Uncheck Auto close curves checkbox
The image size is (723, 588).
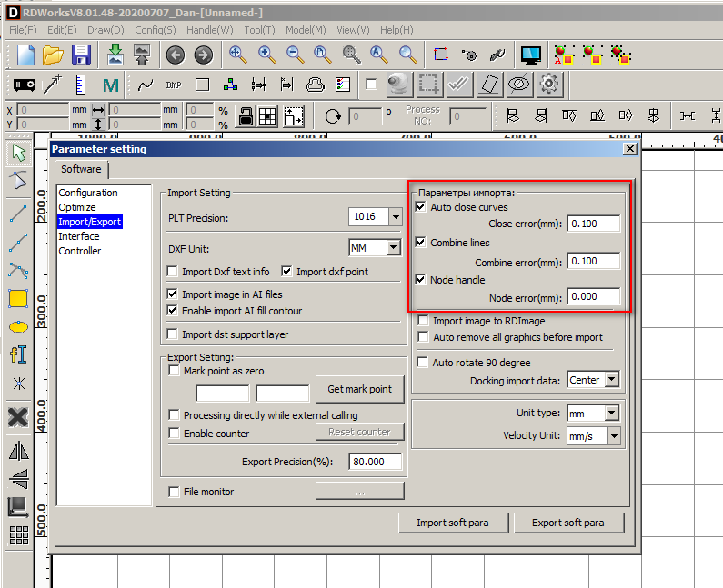[421, 207]
